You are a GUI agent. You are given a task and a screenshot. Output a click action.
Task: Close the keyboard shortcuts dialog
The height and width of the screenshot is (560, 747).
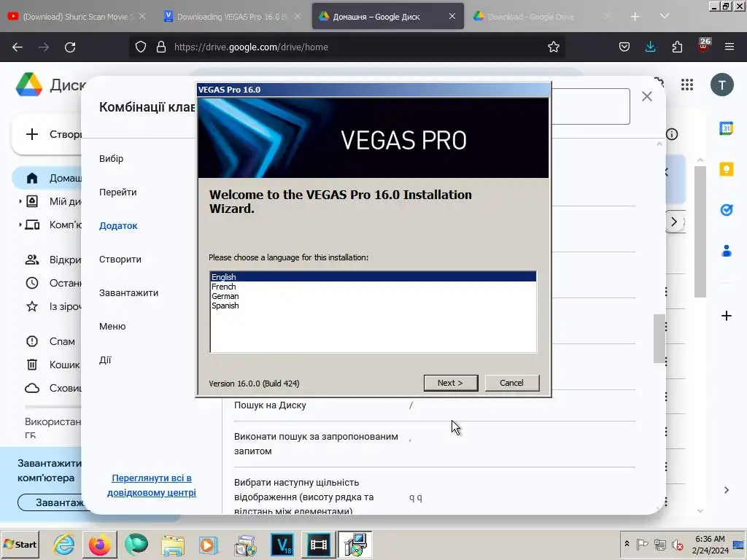click(x=646, y=96)
